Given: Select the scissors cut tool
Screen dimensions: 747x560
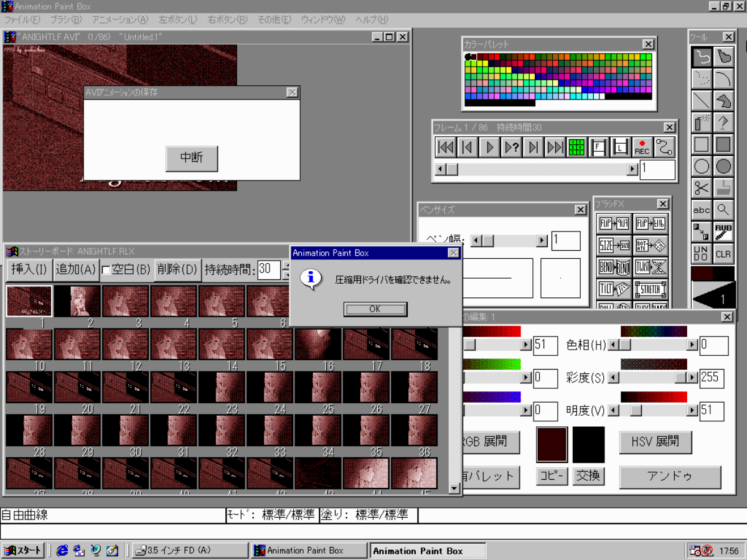Looking at the screenshot, I should pyautogui.click(x=701, y=187).
